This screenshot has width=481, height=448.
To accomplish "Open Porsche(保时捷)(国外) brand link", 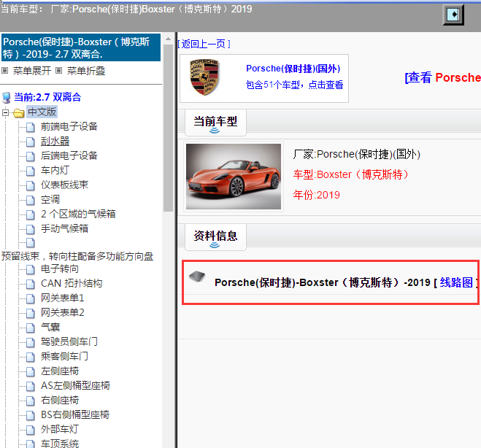I will coord(293,69).
